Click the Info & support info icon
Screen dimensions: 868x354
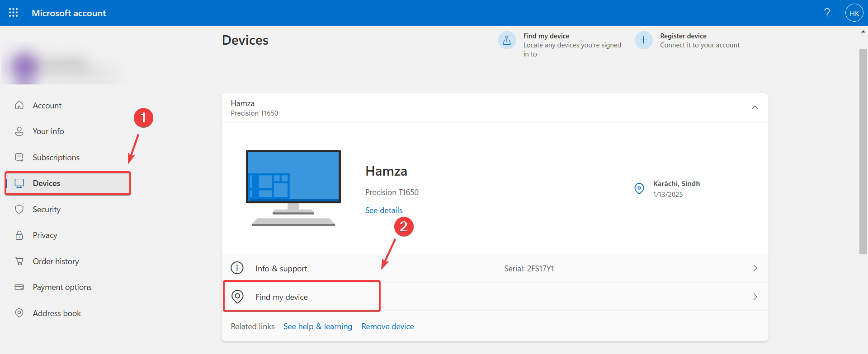(237, 268)
